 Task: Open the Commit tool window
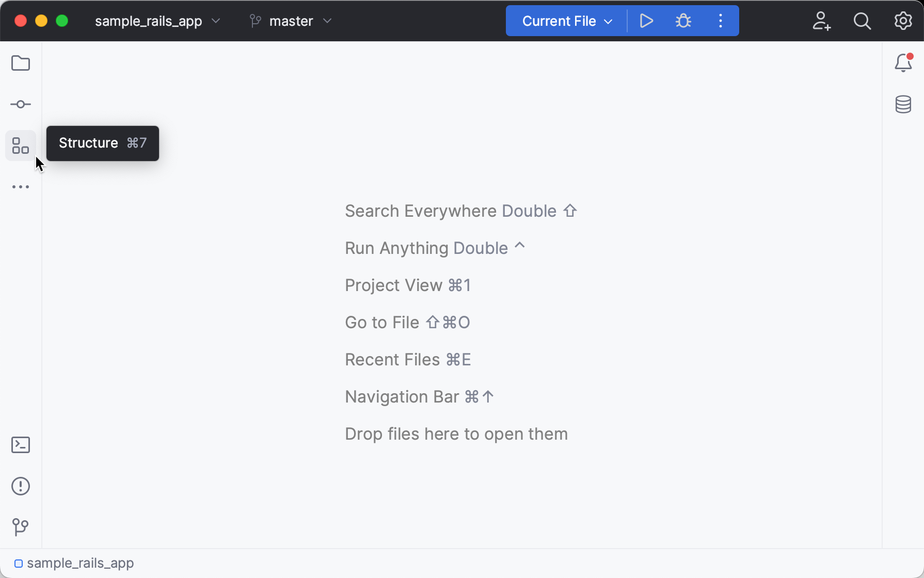[x=21, y=105]
